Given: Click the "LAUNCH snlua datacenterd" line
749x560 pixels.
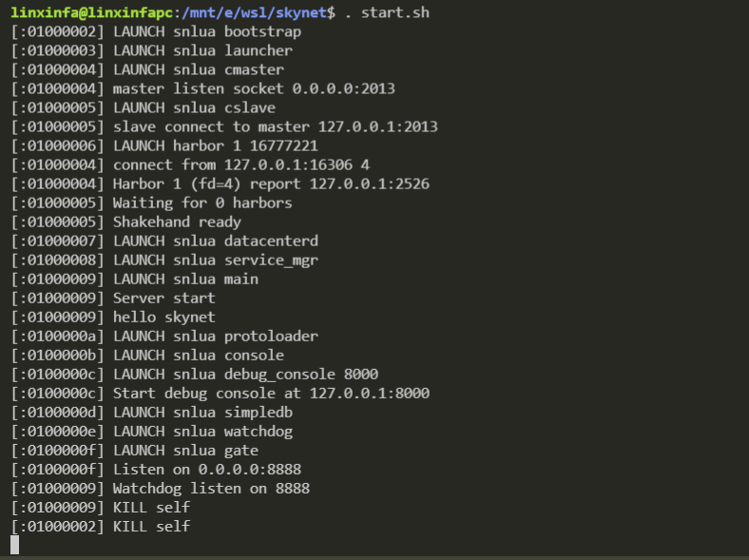Looking at the screenshot, I should pyautogui.click(x=215, y=241).
